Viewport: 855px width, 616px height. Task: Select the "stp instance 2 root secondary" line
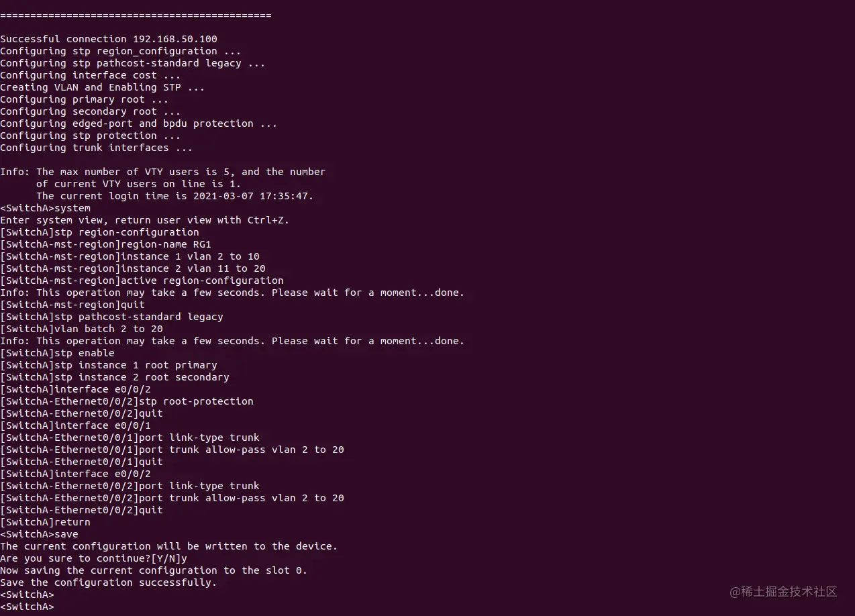115,377
